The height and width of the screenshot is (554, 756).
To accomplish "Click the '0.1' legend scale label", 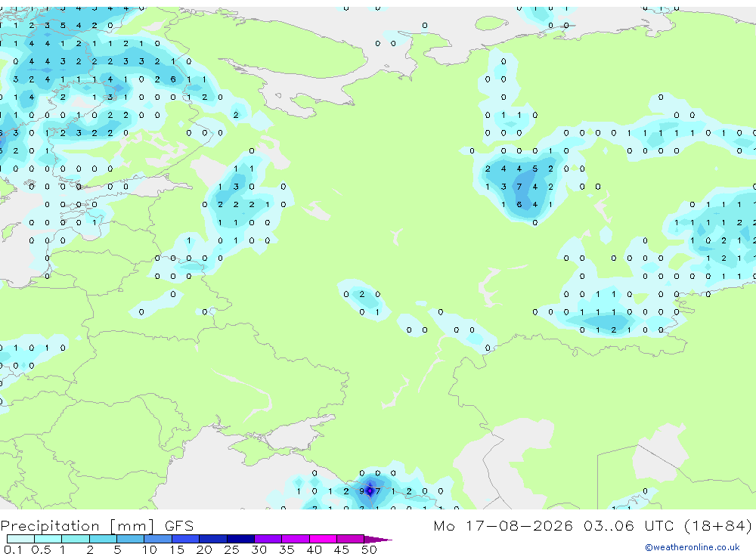I will point(13,549).
